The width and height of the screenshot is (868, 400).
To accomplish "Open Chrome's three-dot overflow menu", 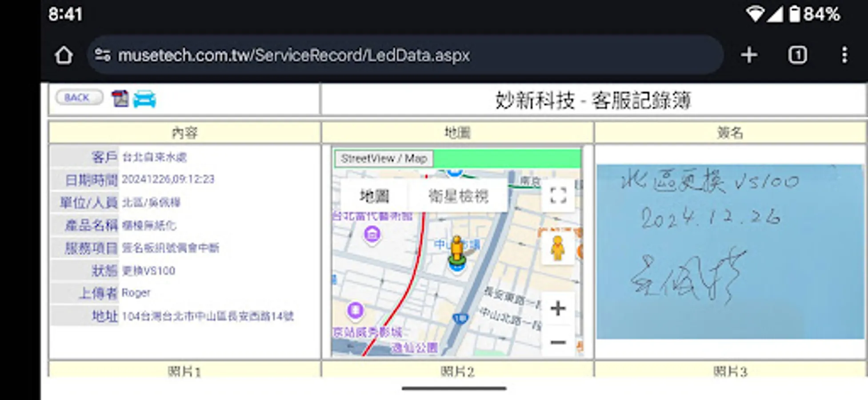I will (845, 55).
